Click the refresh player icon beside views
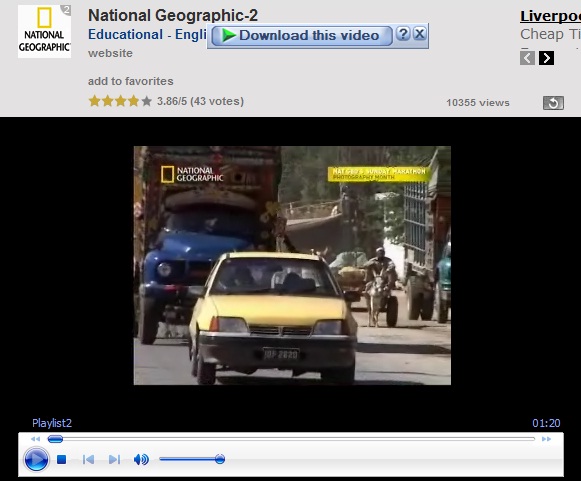 (553, 103)
